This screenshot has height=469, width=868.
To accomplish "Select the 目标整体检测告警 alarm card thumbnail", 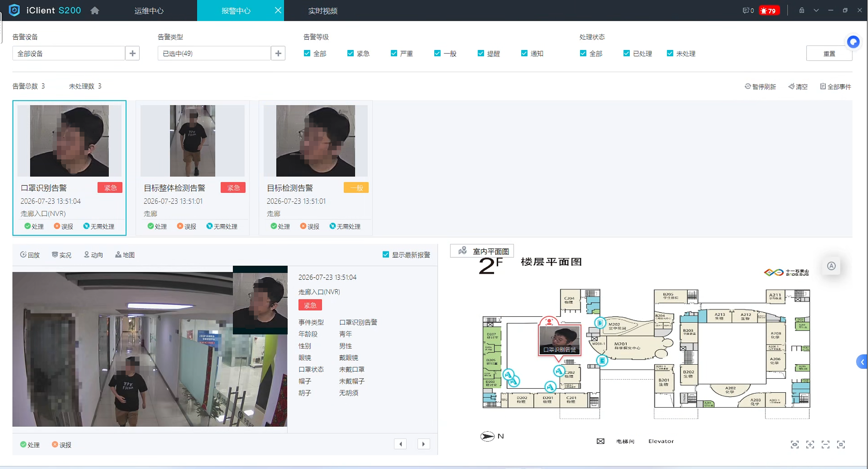I will coord(192,140).
